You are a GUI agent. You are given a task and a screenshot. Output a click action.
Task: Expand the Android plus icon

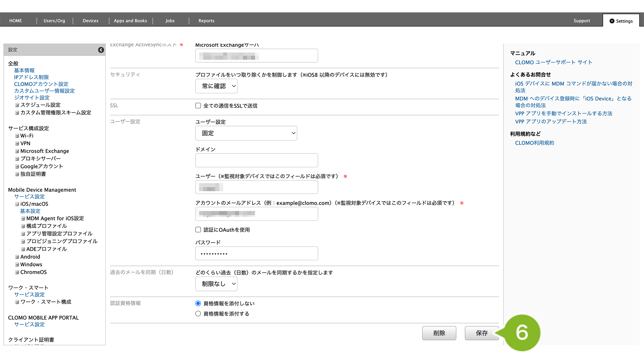pos(17,257)
